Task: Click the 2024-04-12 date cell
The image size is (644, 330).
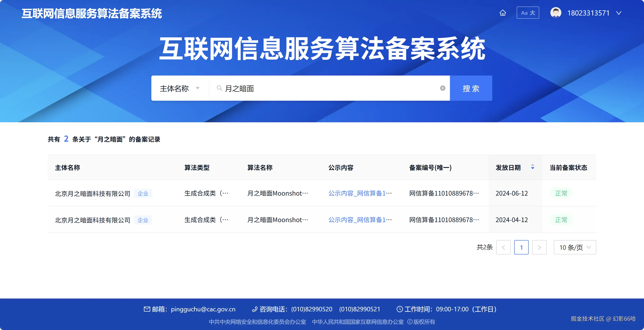Action: (512, 220)
